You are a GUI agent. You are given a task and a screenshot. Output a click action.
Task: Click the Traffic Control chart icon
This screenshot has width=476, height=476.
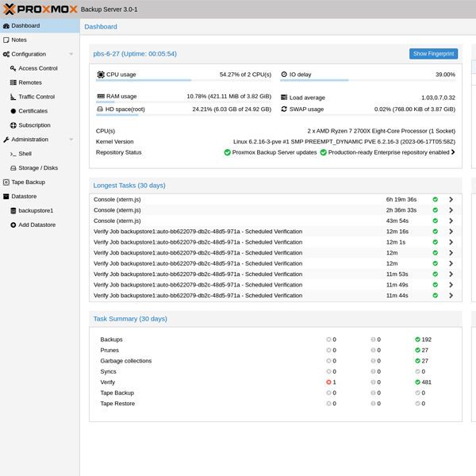tap(13, 97)
